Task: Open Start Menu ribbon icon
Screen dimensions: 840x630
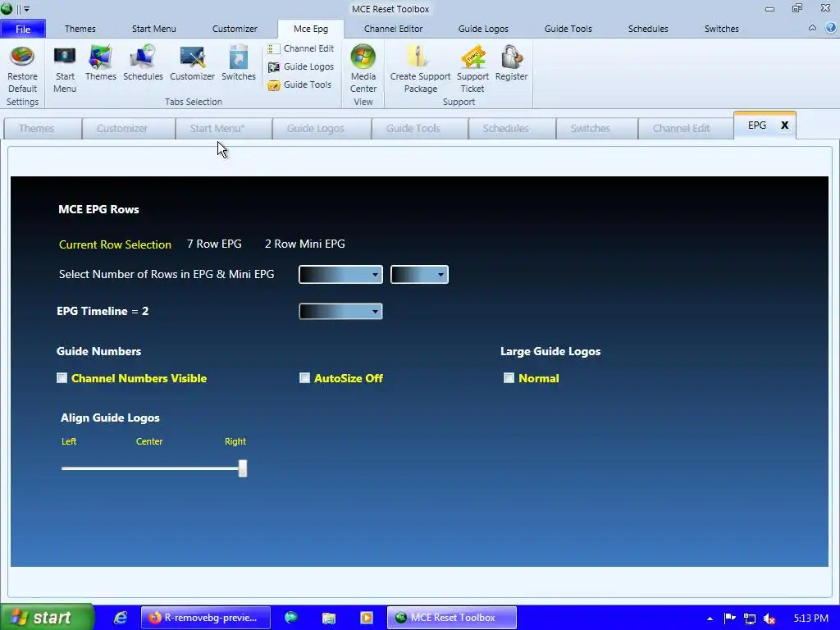Action: click(x=65, y=57)
